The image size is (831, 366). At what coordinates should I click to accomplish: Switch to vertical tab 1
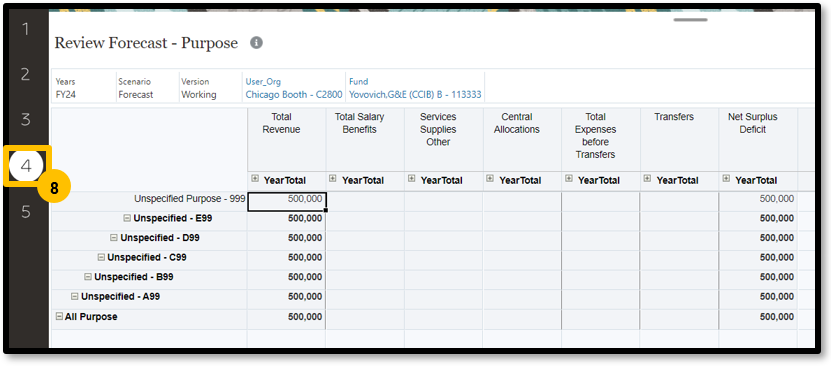(x=25, y=29)
